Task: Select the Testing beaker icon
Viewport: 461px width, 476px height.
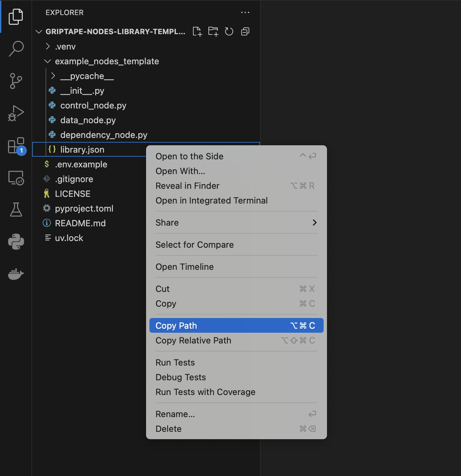Action: 16,210
